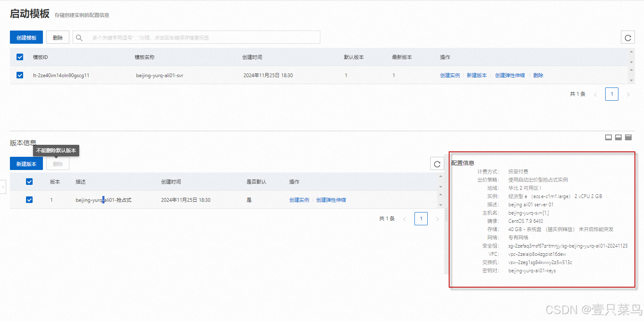Uncheck version 1 row checkbox
This screenshot has width=644, height=321.
(29, 200)
